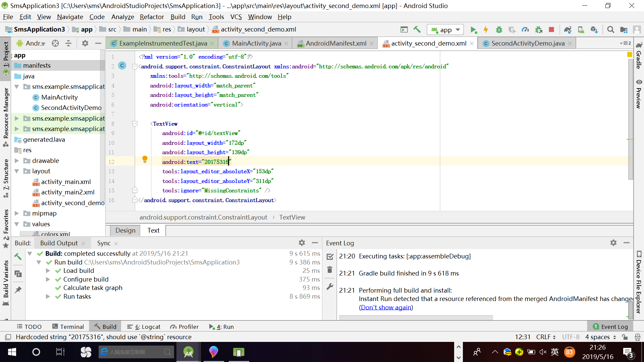Viewport: 644px width, 362px height.
Task: Collapse all in Project panel
Action: 68,43
